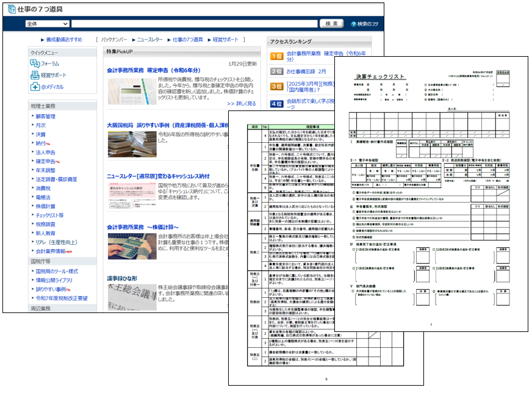Screen dimensions: 532x393
Task: Open the フォーラム quick menu icon
Action: (35, 63)
